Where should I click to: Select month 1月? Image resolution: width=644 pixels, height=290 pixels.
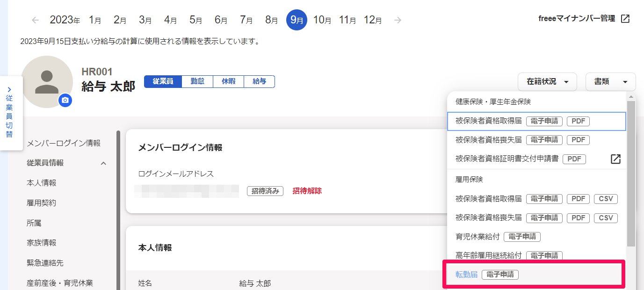[95, 20]
